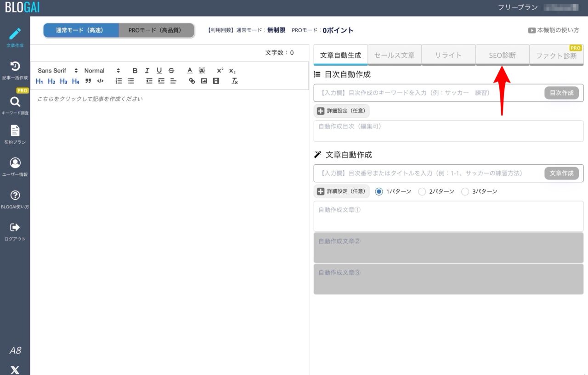Open the SEO診断 tab
588x375 pixels.
[503, 55]
